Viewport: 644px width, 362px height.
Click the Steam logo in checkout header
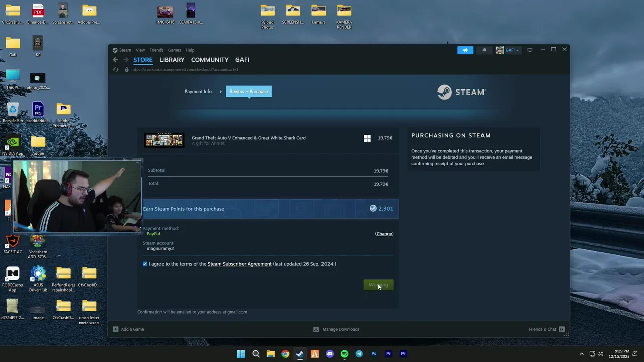point(461,92)
